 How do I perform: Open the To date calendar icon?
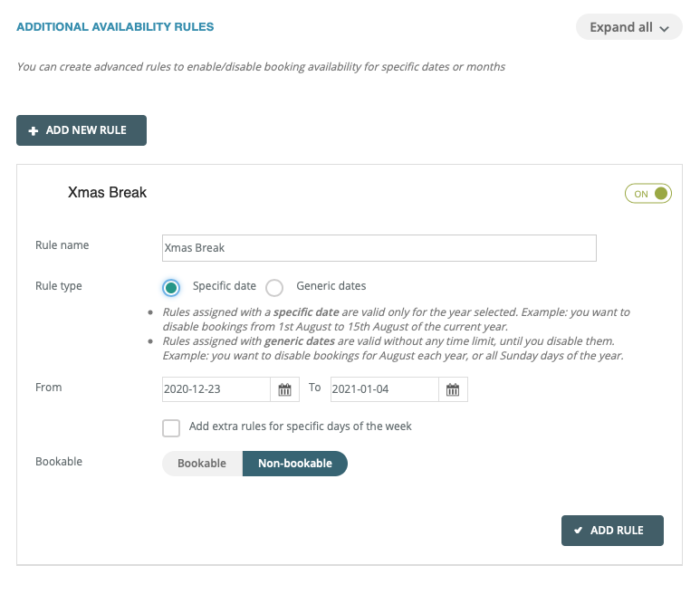coord(453,389)
